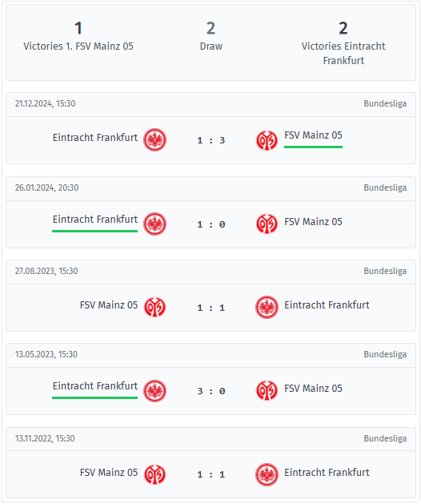Click FSV Mainz 05 crest in 27.08.2023 match
This screenshot has width=421, height=504.
154,307
